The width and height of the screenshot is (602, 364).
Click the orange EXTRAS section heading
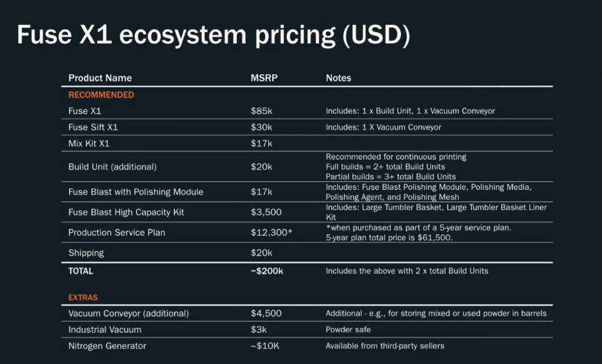click(x=83, y=298)
